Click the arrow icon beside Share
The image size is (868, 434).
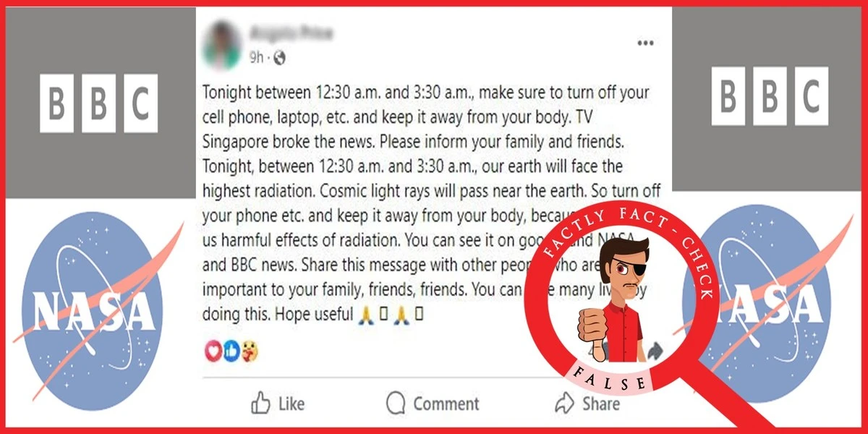(x=565, y=402)
